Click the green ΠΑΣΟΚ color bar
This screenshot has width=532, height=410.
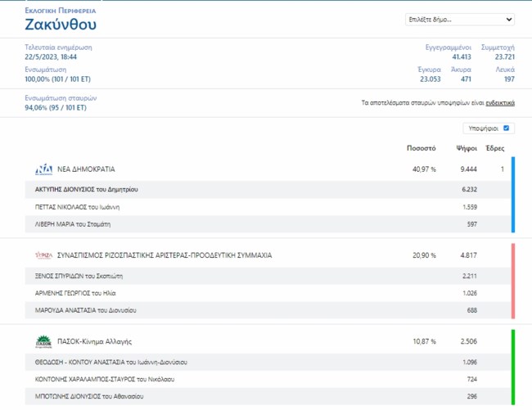click(512, 367)
